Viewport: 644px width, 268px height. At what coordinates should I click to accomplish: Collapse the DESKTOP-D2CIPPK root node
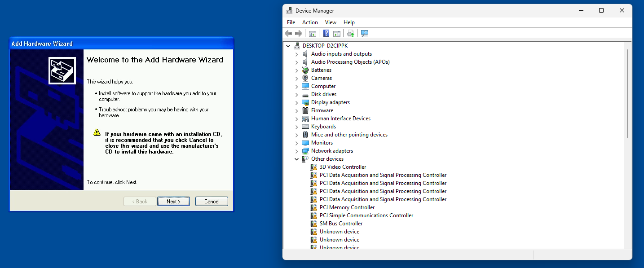pyautogui.click(x=288, y=46)
